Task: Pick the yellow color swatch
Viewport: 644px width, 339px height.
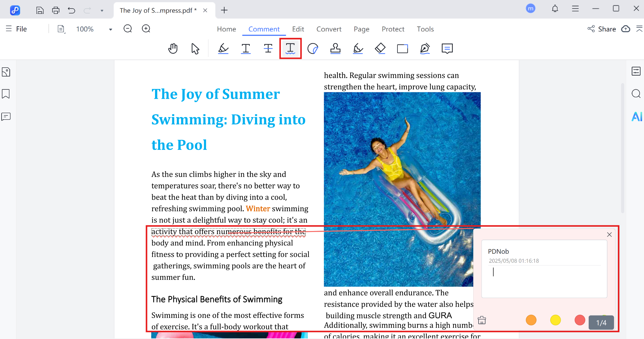Action: (x=555, y=320)
